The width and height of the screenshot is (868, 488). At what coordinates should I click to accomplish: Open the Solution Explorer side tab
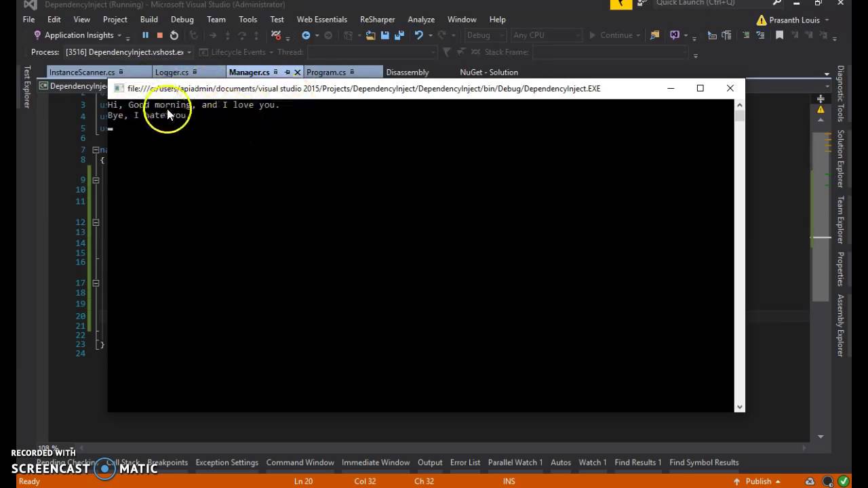pyautogui.click(x=840, y=159)
